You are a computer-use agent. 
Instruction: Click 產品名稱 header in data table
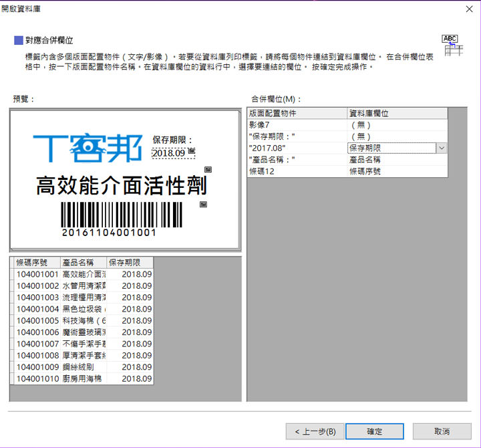(x=84, y=263)
